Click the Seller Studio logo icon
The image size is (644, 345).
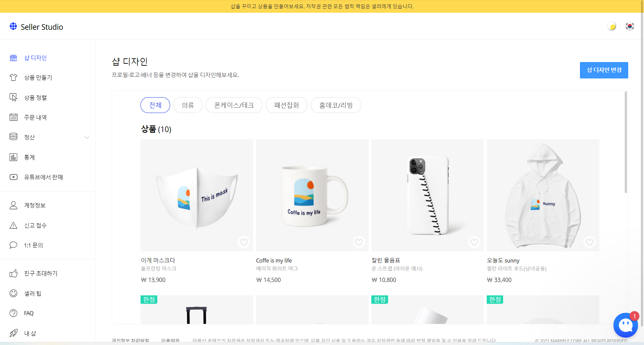click(x=13, y=26)
